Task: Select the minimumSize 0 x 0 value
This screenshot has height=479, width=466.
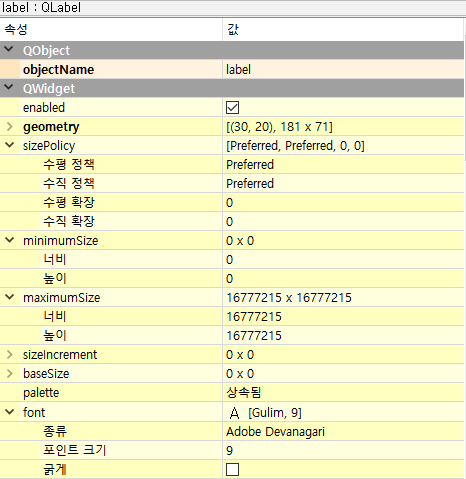Action: click(x=343, y=241)
